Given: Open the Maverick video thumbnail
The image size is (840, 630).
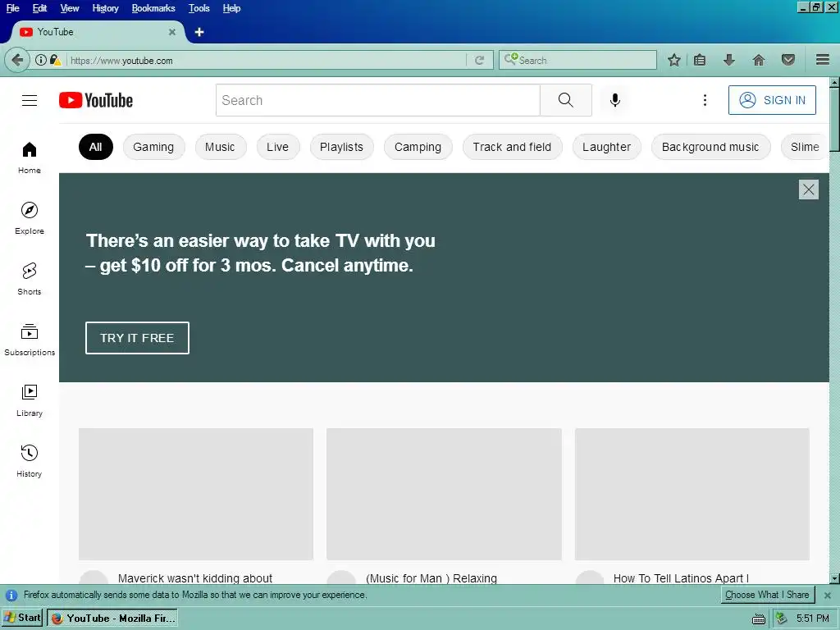Looking at the screenshot, I should tap(196, 494).
